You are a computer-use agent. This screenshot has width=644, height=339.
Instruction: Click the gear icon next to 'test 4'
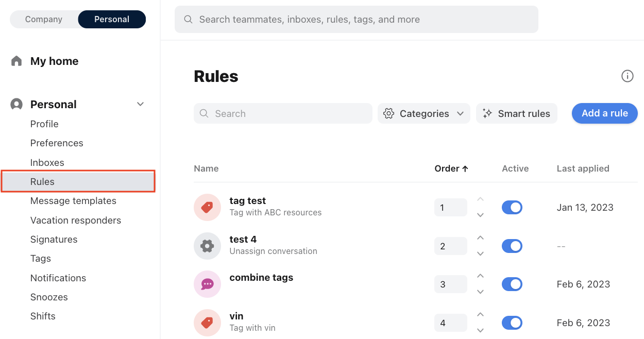207,246
